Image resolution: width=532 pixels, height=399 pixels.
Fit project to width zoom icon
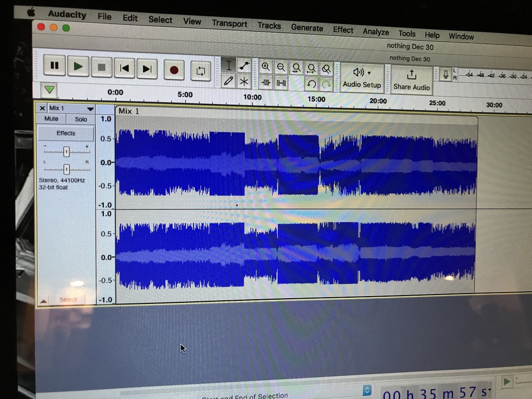[x=311, y=69]
